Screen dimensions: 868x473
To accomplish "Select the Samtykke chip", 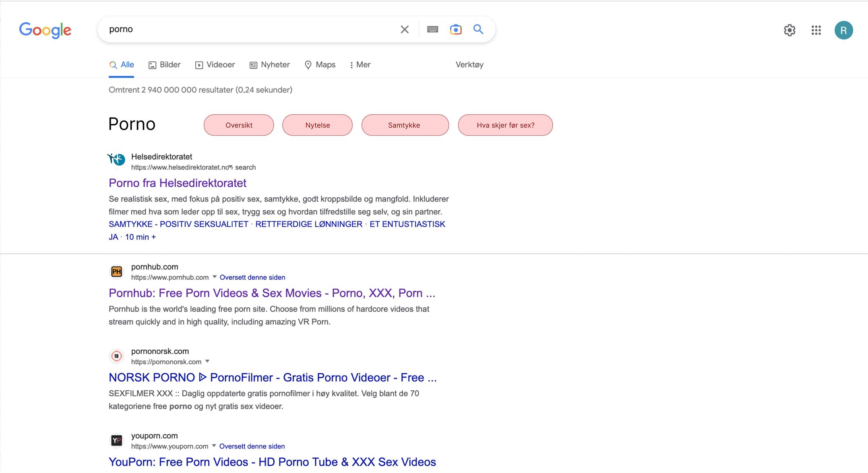I will point(405,125).
